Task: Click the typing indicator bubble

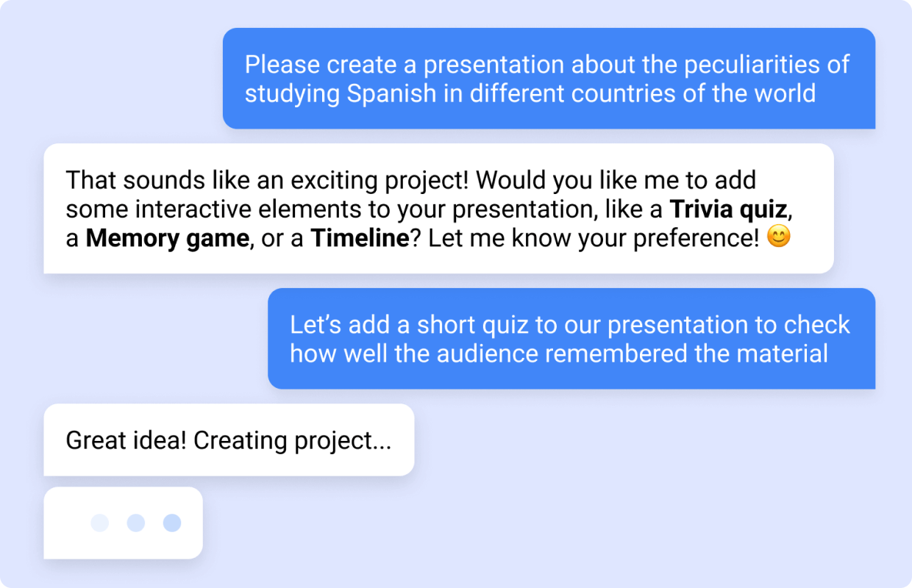Action: click(x=123, y=523)
